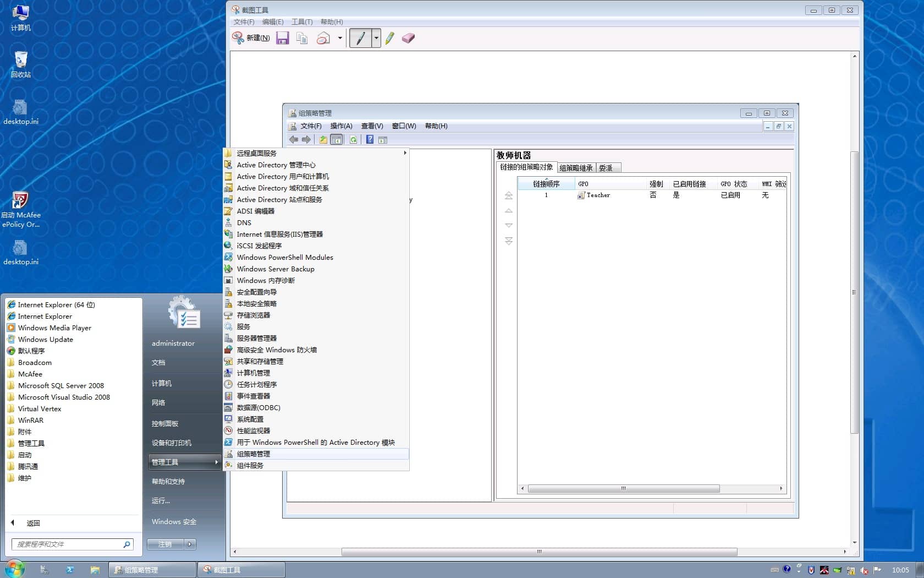Expand shutdown options arrow next to 注销
Image resolution: width=924 pixels, height=578 pixels.
click(190, 544)
